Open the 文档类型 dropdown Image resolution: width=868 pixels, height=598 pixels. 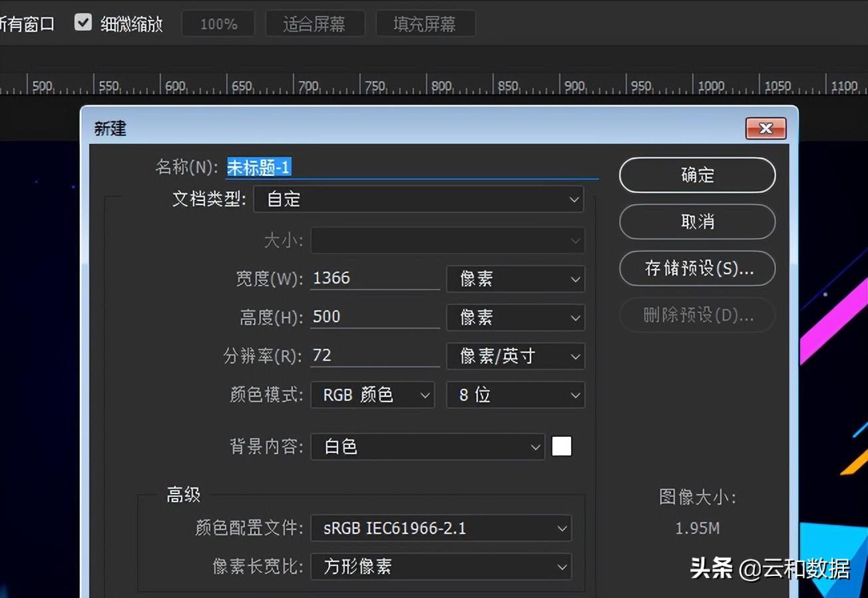click(418, 199)
